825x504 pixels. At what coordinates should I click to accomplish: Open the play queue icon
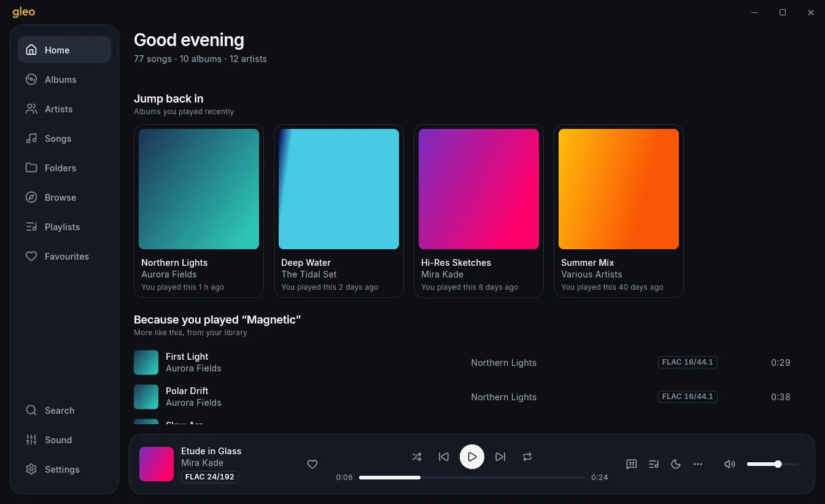654,464
